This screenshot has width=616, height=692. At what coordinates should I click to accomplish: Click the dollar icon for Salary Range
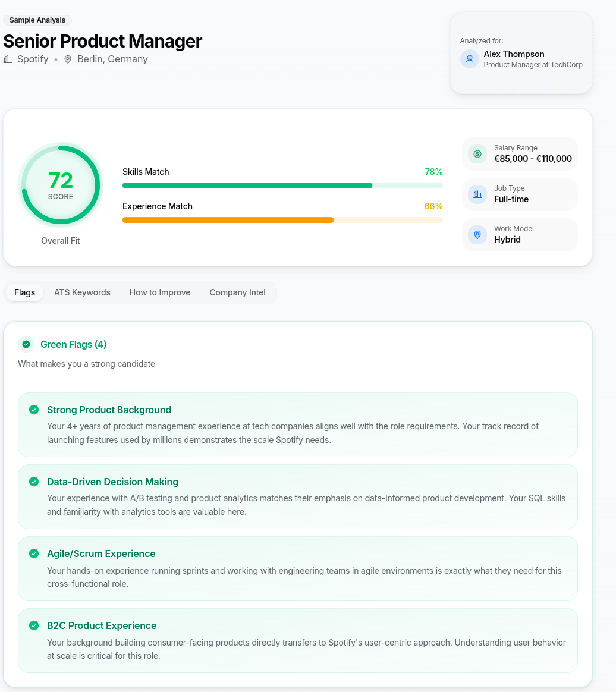[477, 154]
